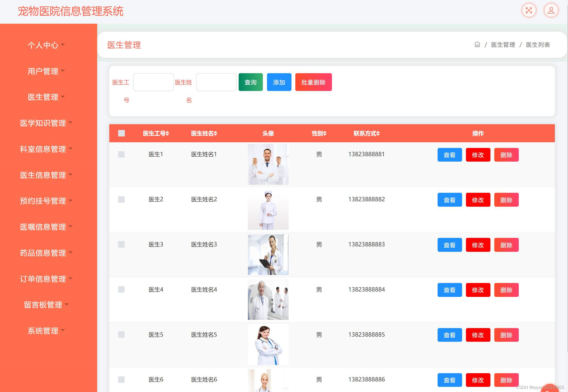The image size is (568, 392).
Task: Click 删除 for 医生3
Action: click(506, 245)
